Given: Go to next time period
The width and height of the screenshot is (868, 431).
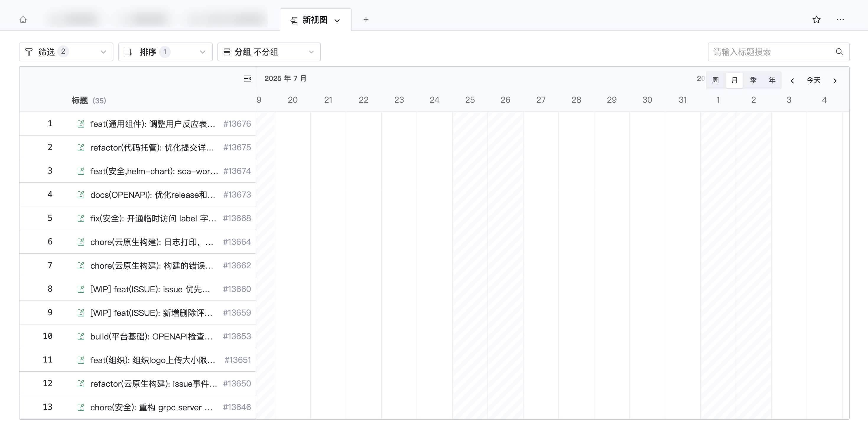Looking at the screenshot, I should point(835,81).
